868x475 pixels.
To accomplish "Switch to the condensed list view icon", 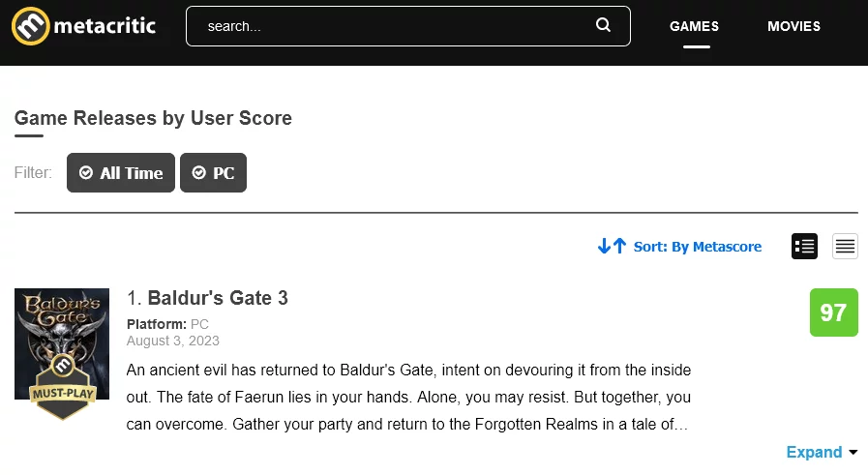I will tap(845, 246).
